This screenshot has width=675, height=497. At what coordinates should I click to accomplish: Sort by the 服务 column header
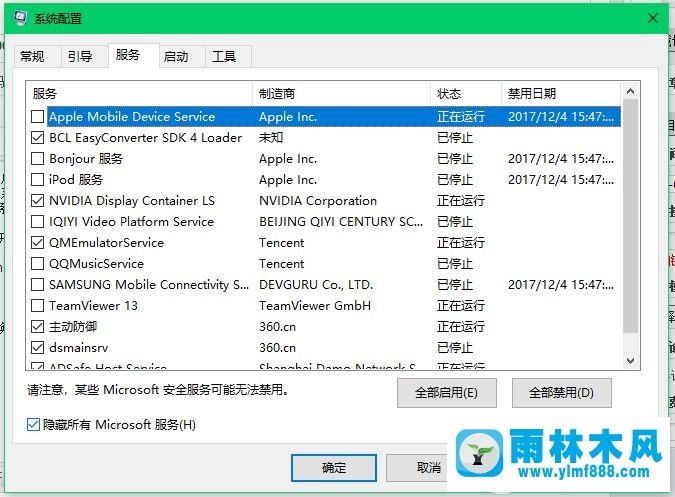pos(139,93)
